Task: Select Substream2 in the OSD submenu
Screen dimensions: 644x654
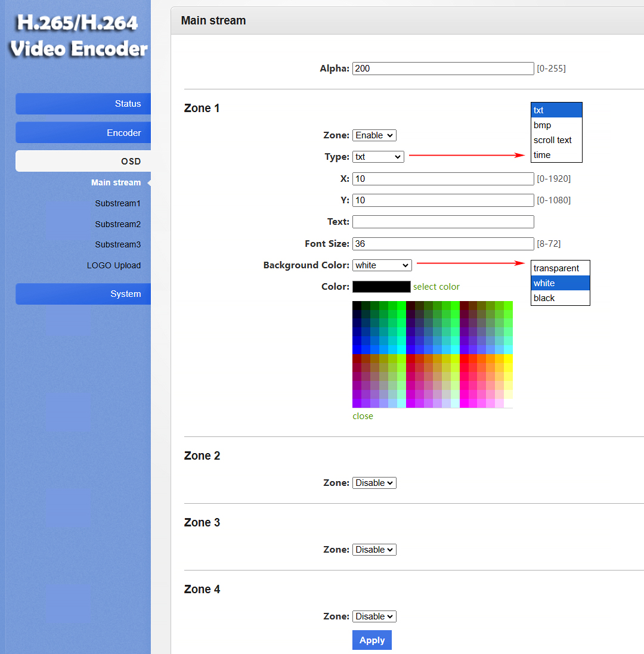Action: [117, 224]
